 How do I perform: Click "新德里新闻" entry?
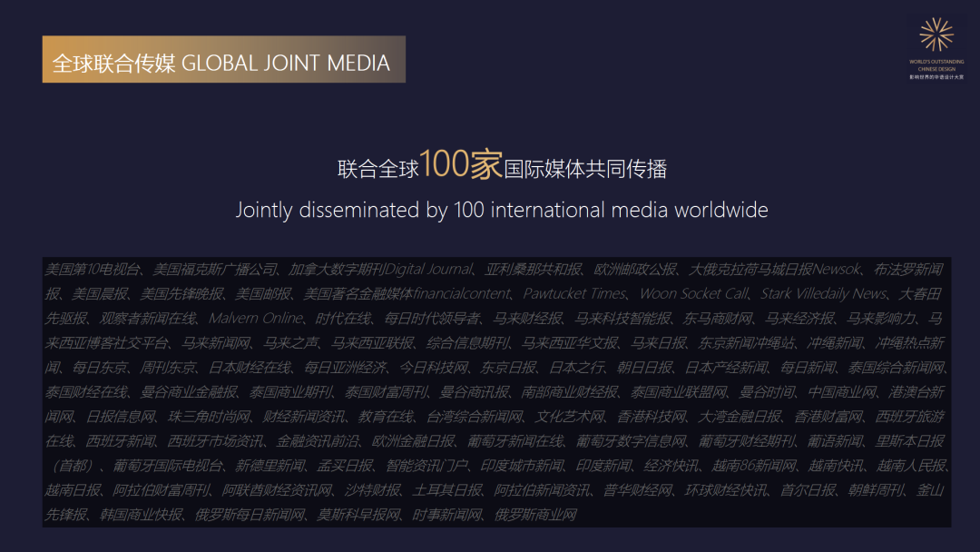pos(270,466)
